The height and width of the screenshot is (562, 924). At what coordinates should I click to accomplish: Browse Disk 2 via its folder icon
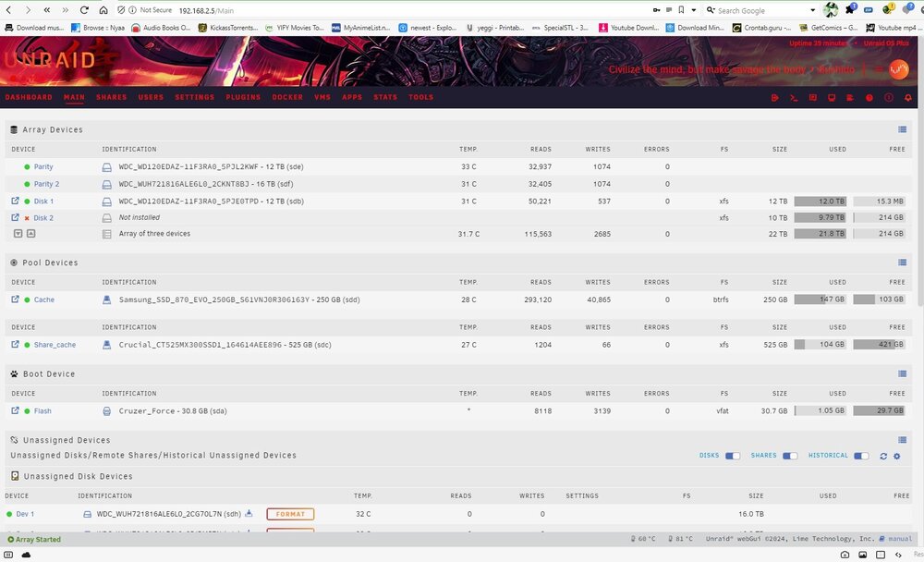tap(16, 217)
